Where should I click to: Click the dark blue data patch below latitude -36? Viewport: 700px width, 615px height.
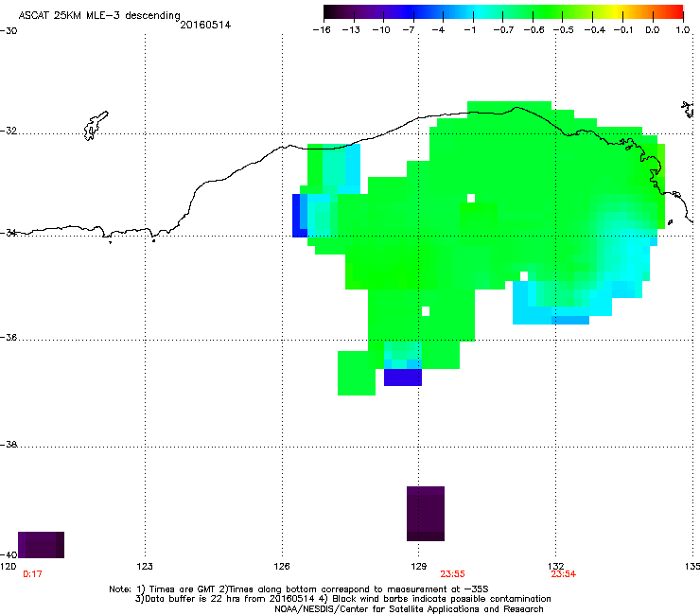403,378
